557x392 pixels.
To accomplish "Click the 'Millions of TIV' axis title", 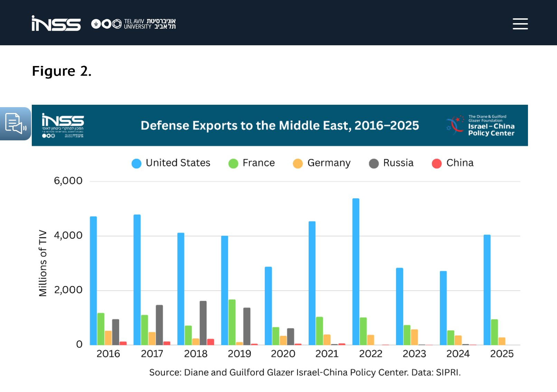I will point(43,263).
